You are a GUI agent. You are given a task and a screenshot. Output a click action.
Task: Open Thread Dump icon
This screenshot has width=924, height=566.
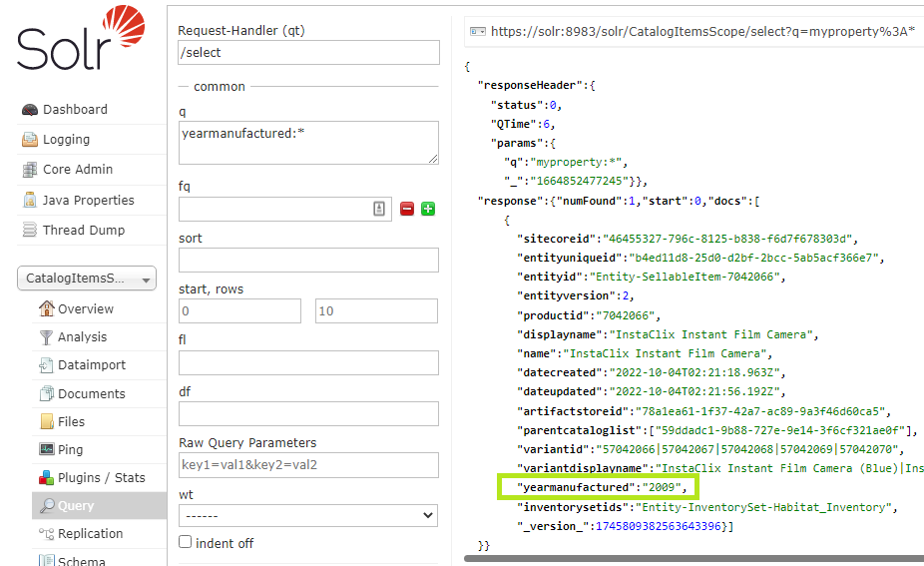(x=30, y=230)
